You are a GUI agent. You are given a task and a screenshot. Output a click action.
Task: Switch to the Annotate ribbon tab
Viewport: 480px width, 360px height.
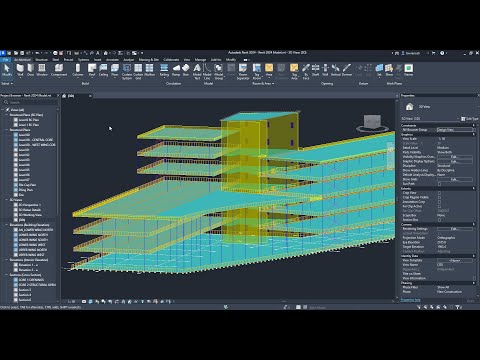[x=112, y=60]
